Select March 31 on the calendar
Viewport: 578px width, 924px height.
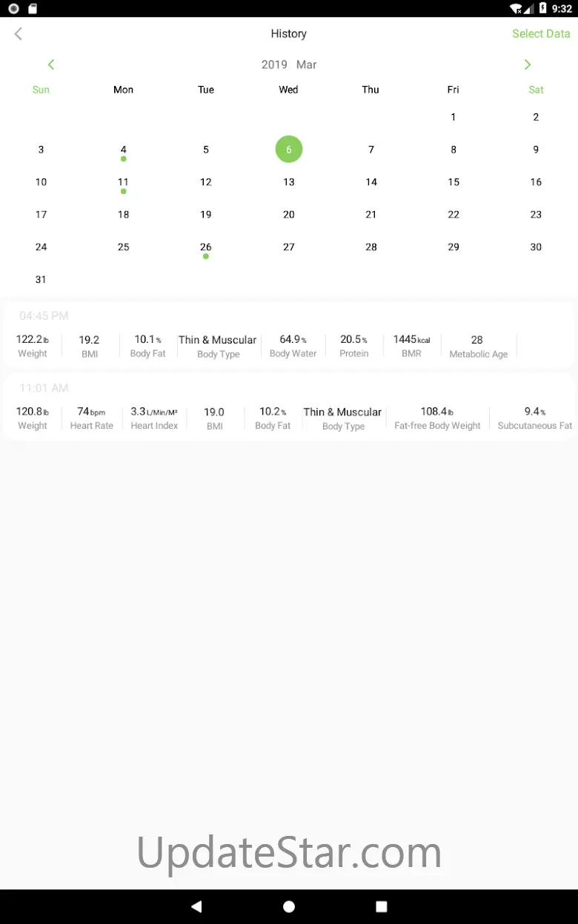(x=41, y=280)
